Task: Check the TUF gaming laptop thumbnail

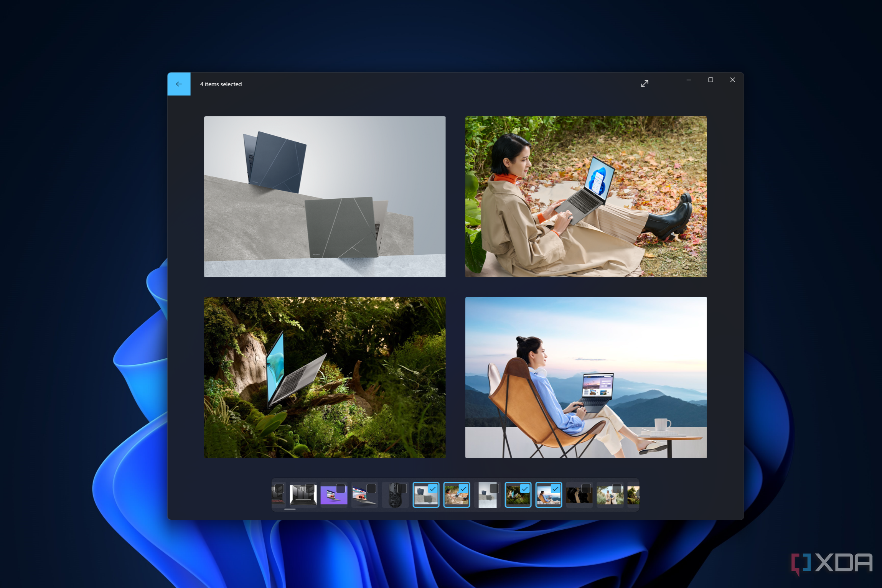Action: pos(311,488)
